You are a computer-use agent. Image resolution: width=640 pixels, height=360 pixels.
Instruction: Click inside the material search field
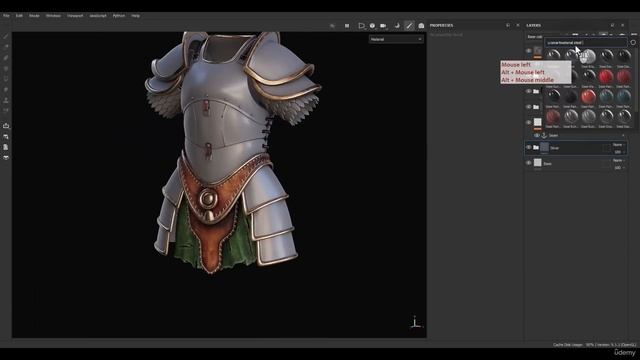click(586, 42)
